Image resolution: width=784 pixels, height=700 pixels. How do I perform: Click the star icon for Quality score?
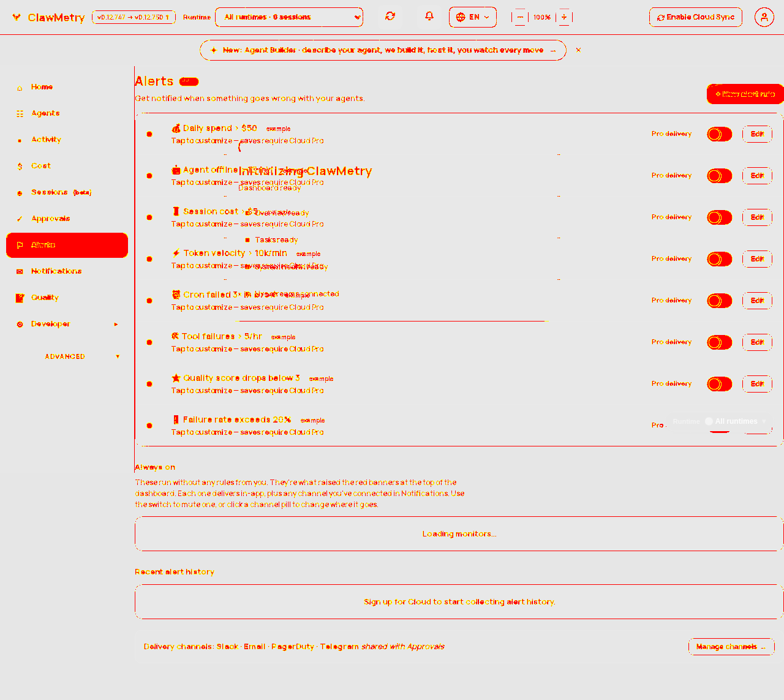pos(176,378)
